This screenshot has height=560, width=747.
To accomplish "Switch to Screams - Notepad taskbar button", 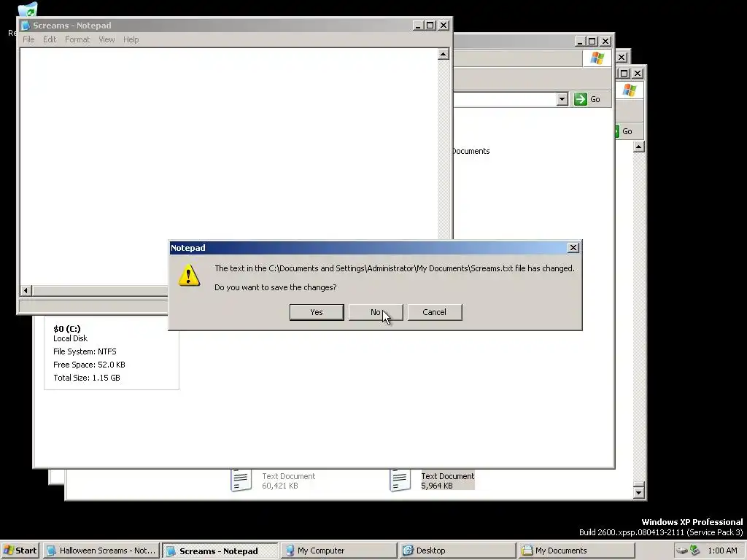I will (x=220, y=551).
